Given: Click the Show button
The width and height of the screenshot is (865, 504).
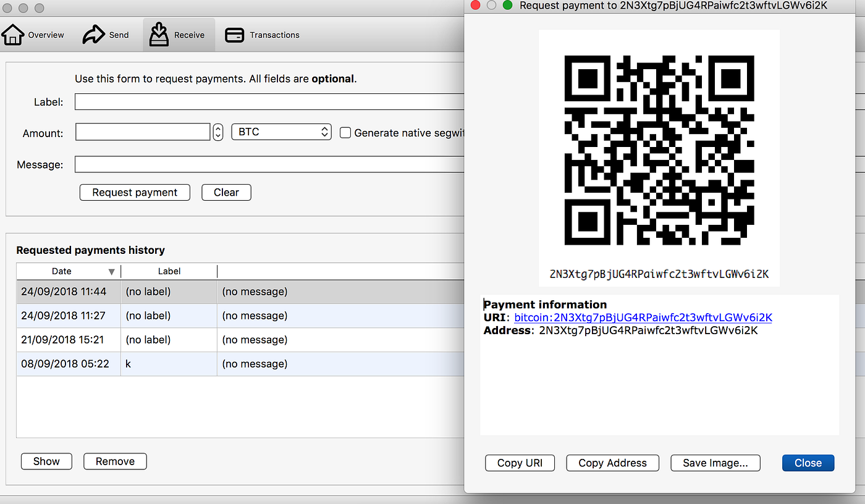Looking at the screenshot, I should point(46,461).
